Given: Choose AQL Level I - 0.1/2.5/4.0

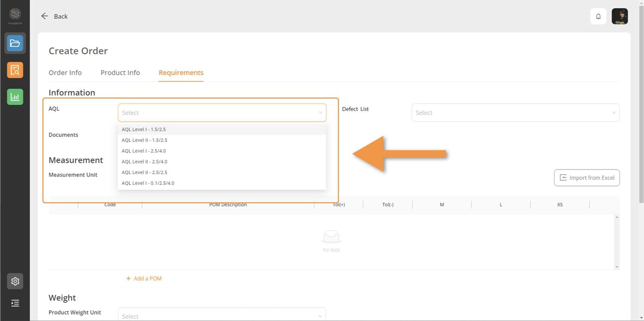Looking at the screenshot, I should click(x=222, y=183).
